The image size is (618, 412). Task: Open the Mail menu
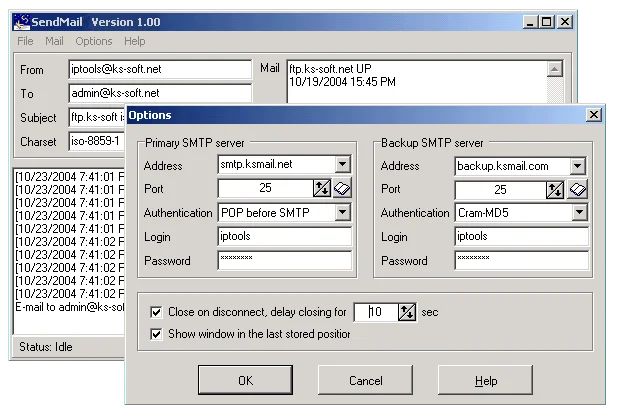pyautogui.click(x=54, y=41)
